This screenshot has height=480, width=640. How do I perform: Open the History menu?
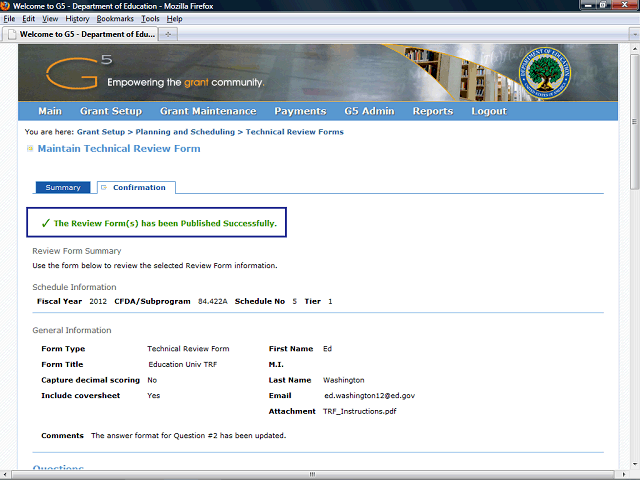point(77,19)
